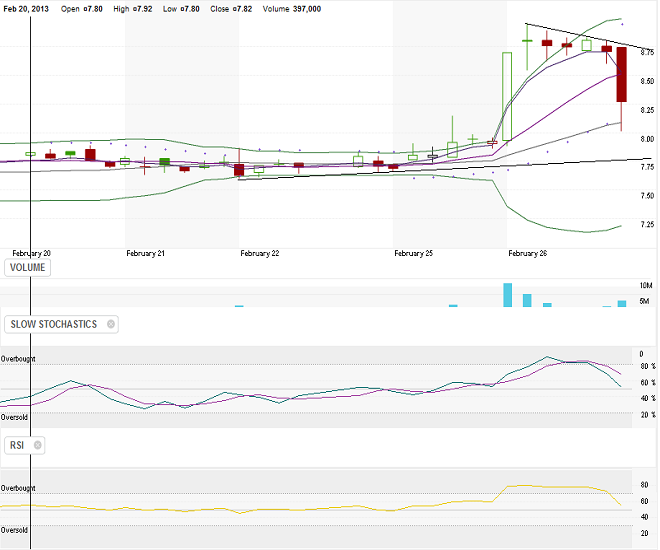Click the tallest blue volume bar

(507, 295)
